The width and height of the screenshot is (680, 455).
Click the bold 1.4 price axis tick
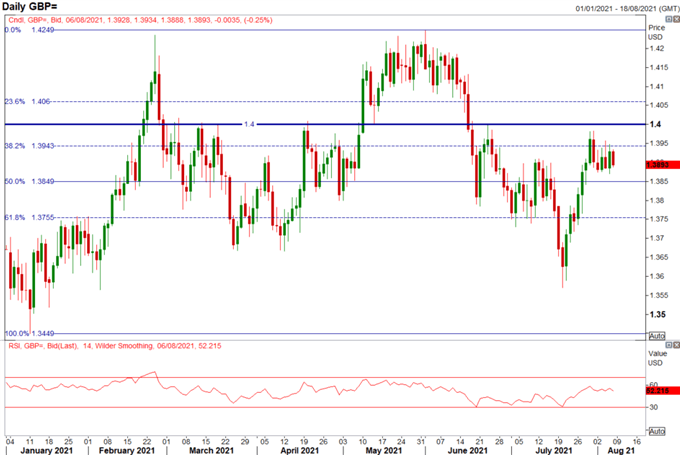(655, 124)
